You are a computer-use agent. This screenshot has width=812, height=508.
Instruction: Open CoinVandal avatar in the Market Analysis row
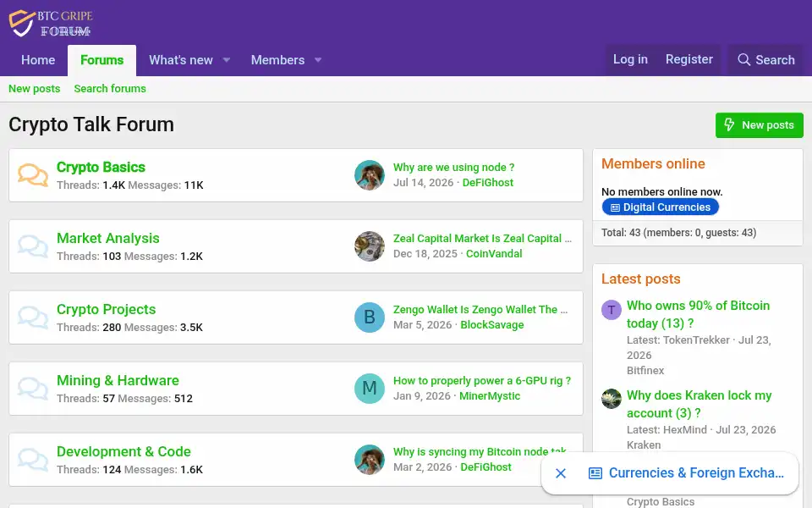pyautogui.click(x=370, y=246)
